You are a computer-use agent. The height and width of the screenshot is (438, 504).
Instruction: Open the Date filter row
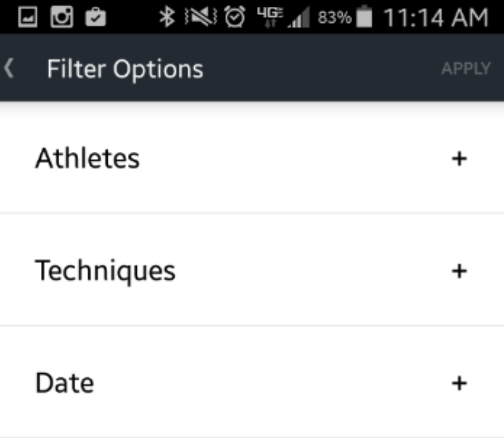coord(252,382)
